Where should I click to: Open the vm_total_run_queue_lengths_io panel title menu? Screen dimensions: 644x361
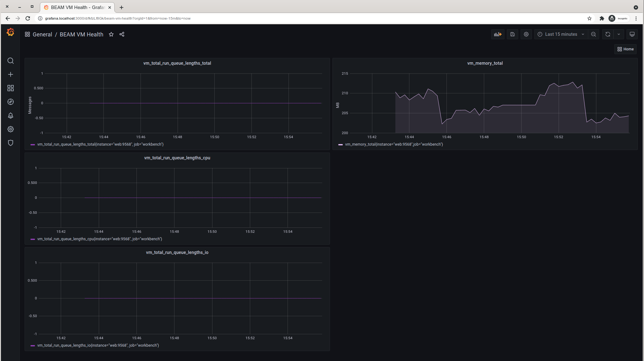pyautogui.click(x=177, y=252)
